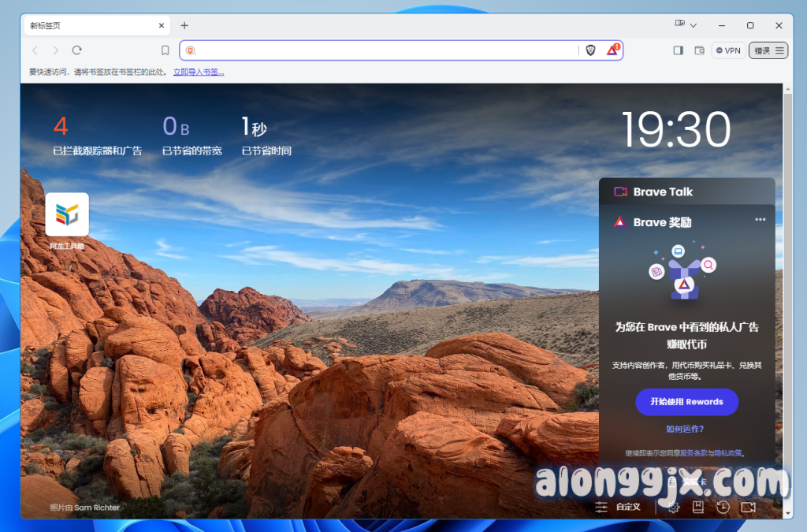The width and height of the screenshot is (807, 532).
Task: Open settings gear icon at page bottom
Action: coord(673,507)
